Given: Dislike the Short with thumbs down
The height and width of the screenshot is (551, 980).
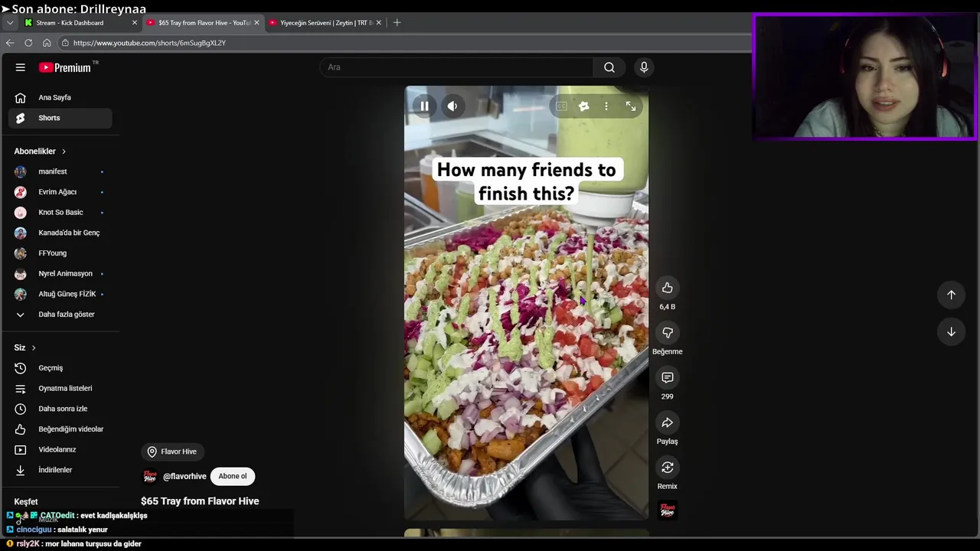Looking at the screenshot, I should pos(668,333).
